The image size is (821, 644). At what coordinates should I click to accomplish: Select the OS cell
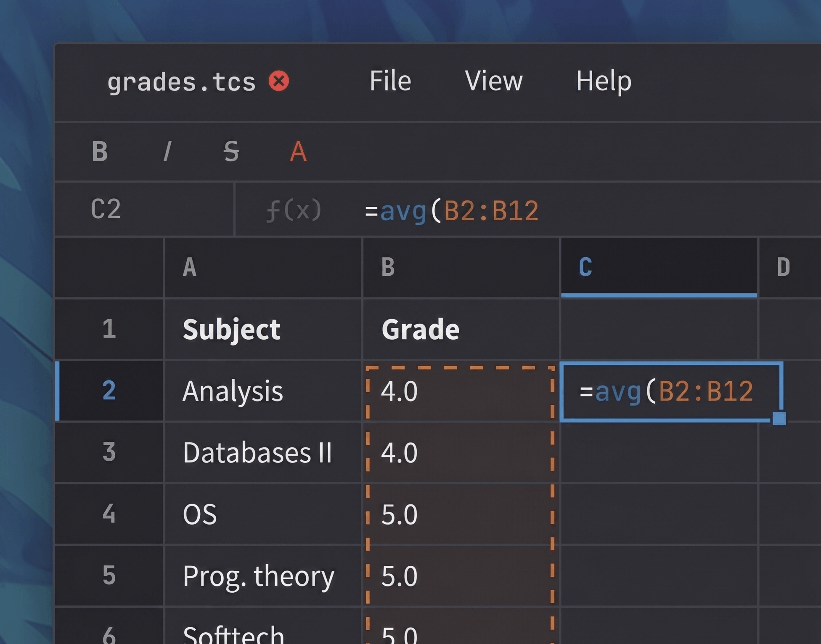263,514
